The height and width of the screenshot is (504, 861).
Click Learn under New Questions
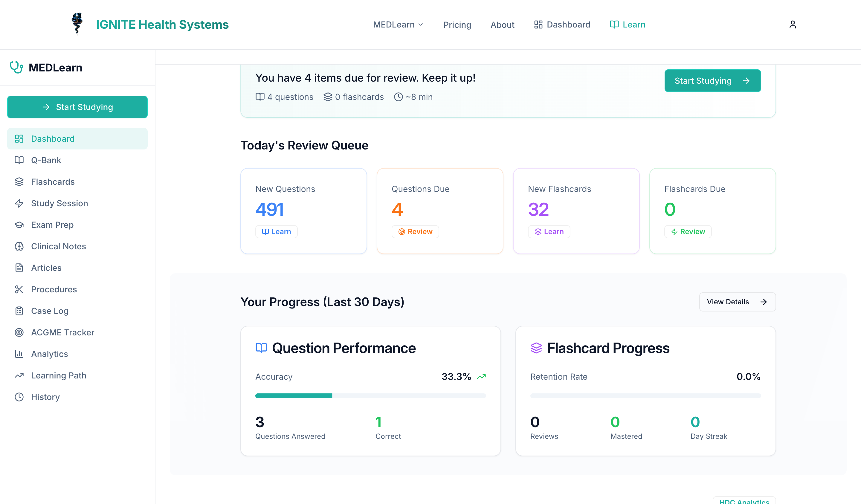(277, 232)
